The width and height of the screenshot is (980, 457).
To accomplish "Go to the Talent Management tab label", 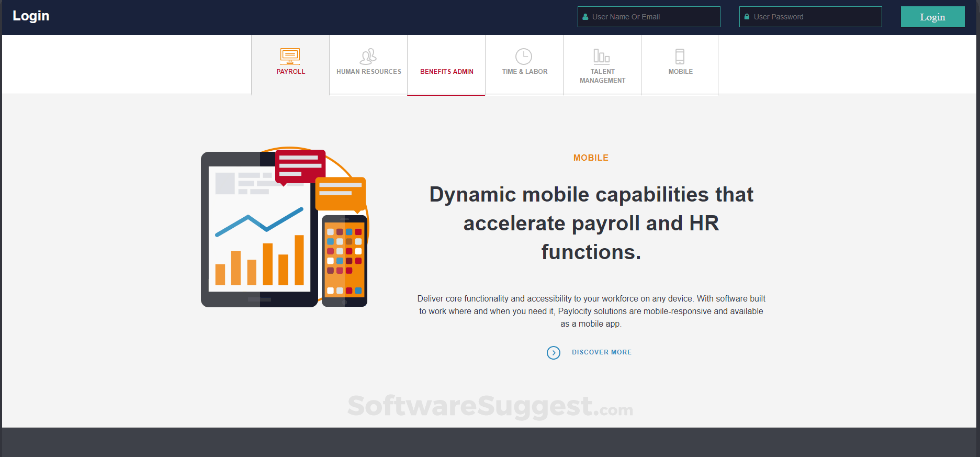I will [603, 76].
